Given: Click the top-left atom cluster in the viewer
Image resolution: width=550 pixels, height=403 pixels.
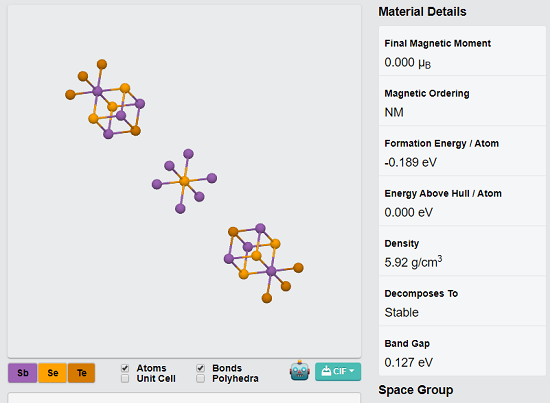Looking at the screenshot, I should tap(105, 99).
